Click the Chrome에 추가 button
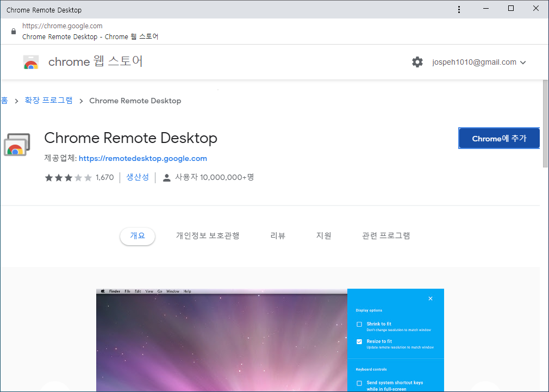 (x=499, y=139)
